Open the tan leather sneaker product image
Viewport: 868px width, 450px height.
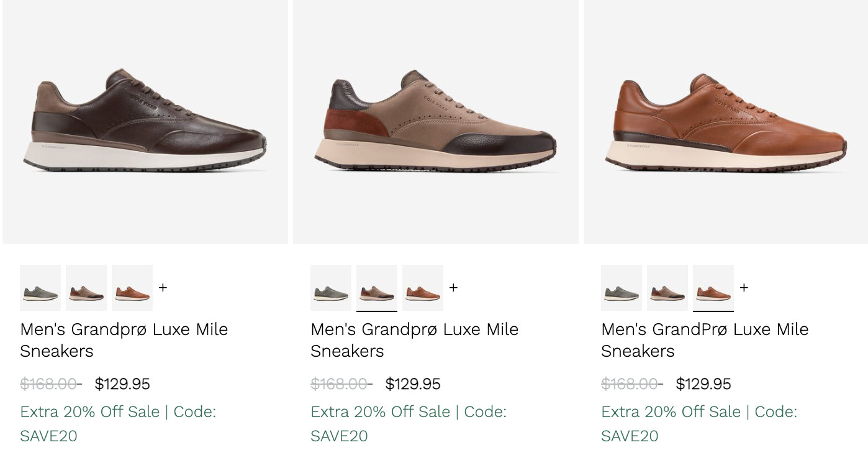(x=725, y=122)
